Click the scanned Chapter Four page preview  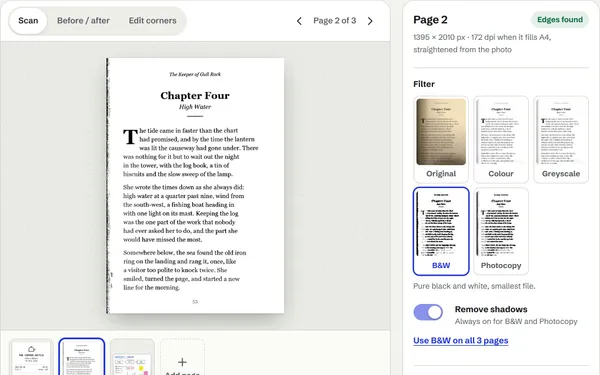(195, 186)
